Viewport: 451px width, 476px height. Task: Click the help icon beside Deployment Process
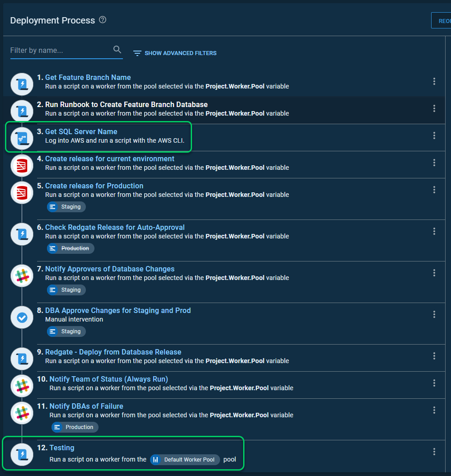[103, 20]
